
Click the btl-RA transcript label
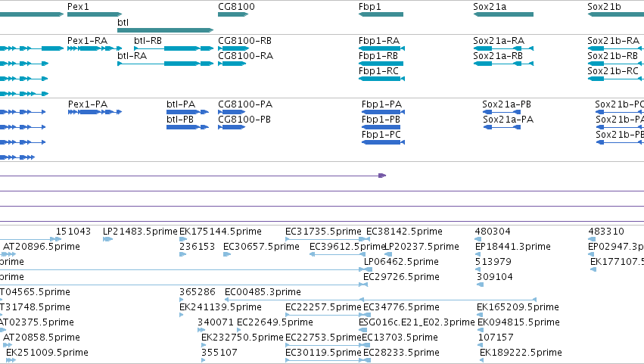pyautogui.click(x=132, y=56)
